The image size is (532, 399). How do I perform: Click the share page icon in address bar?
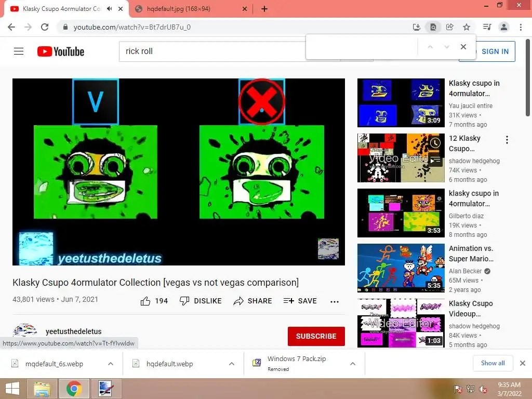pyautogui.click(x=450, y=27)
